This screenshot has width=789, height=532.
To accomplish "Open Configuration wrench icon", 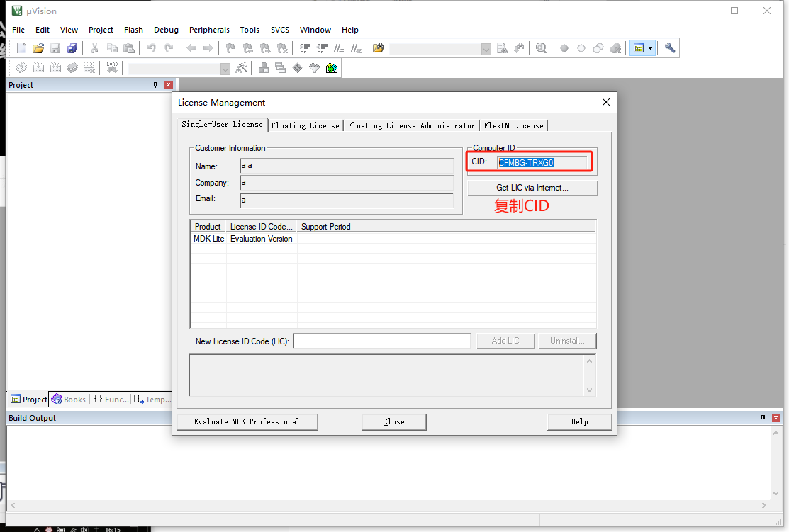I will tap(670, 48).
